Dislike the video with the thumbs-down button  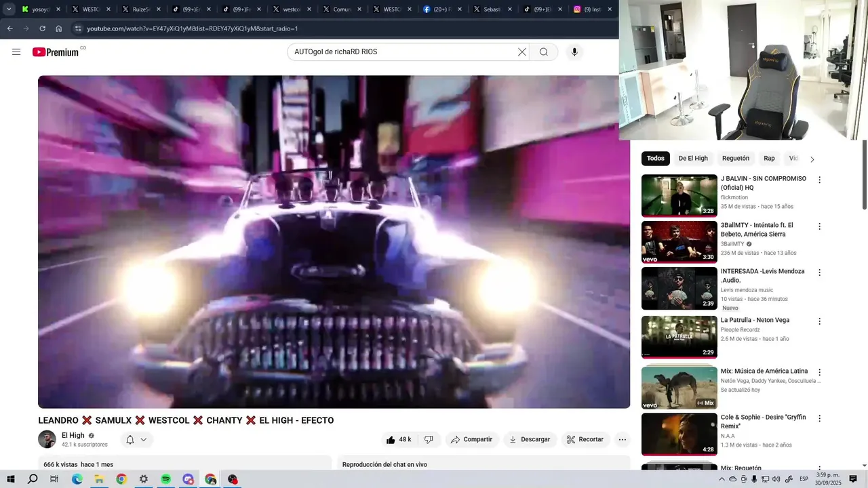[x=429, y=439]
